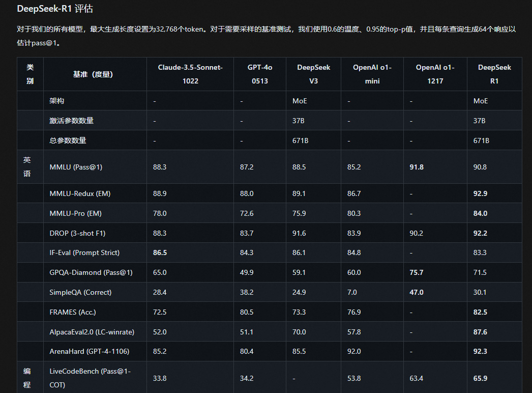Image resolution: width=532 pixels, height=393 pixels.
Task: Select the '激活参数数量' row label
Action: coord(72,121)
